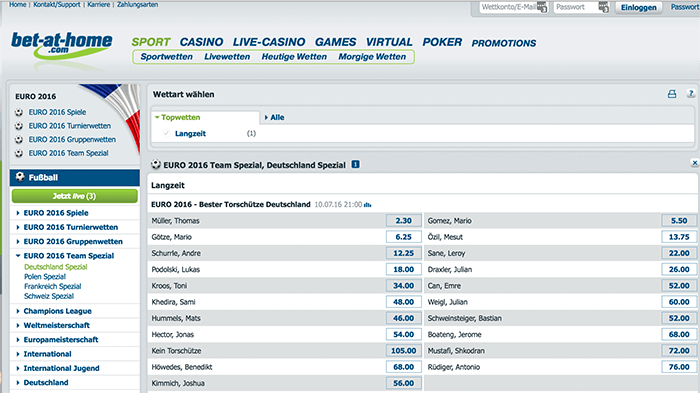Open Polen Spezial sub-item

tap(45, 277)
